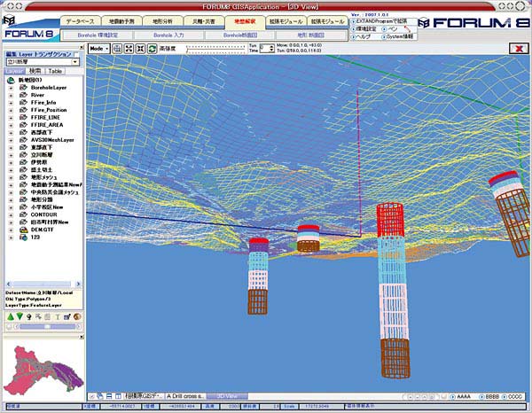This screenshot has width=532, height=413.
Task: Click the globe icon beside 新地図(1)
Action: pos(11,80)
